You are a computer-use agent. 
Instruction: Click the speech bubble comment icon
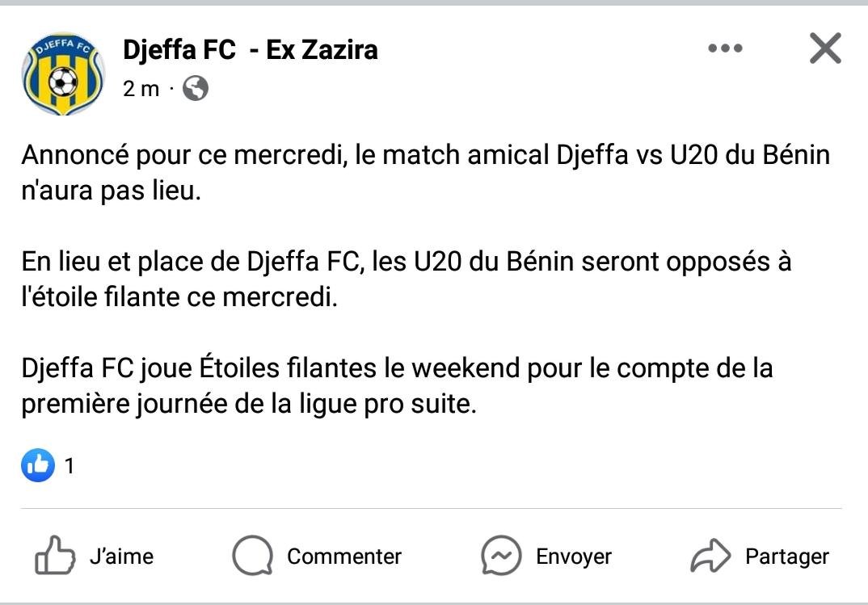(x=252, y=556)
